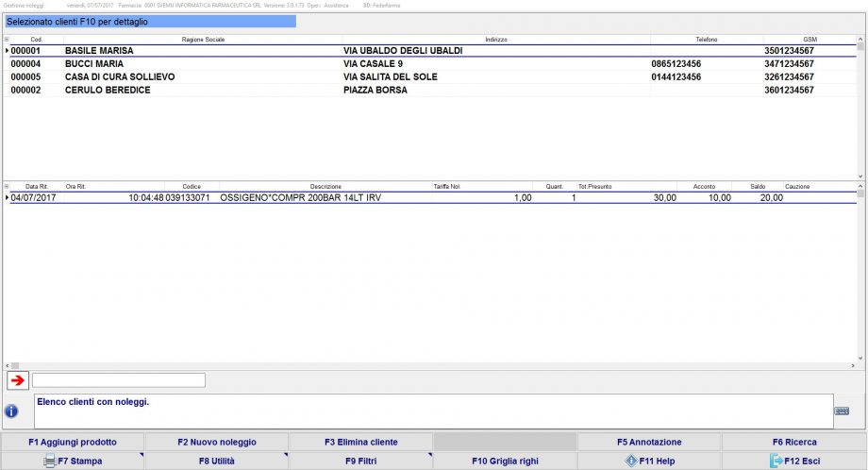This screenshot has height=470, width=868.
Task: Open the F8 Utilità dropdown menu
Action: tap(217, 462)
